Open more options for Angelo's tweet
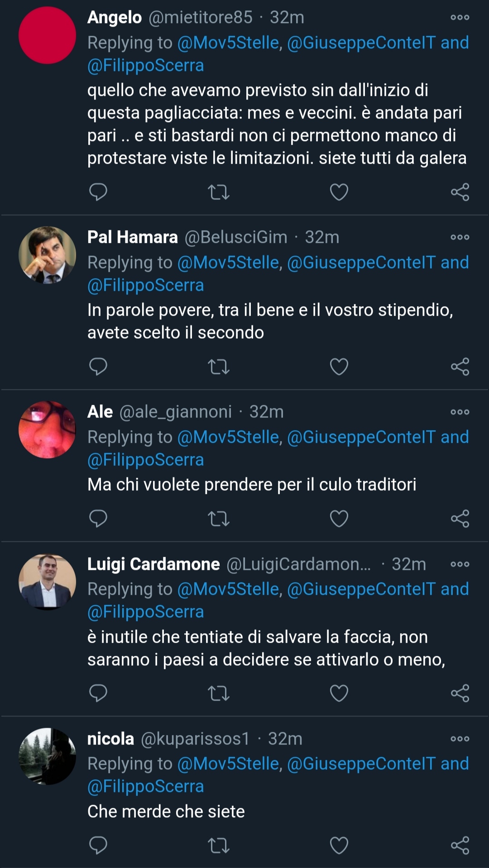Image resolution: width=489 pixels, height=868 pixels. point(460,18)
